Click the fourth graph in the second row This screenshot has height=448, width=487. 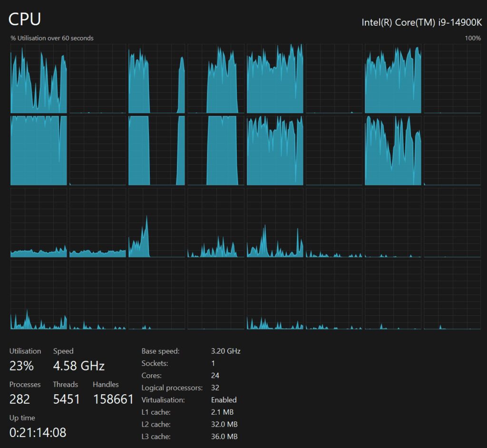(x=215, y=150)
